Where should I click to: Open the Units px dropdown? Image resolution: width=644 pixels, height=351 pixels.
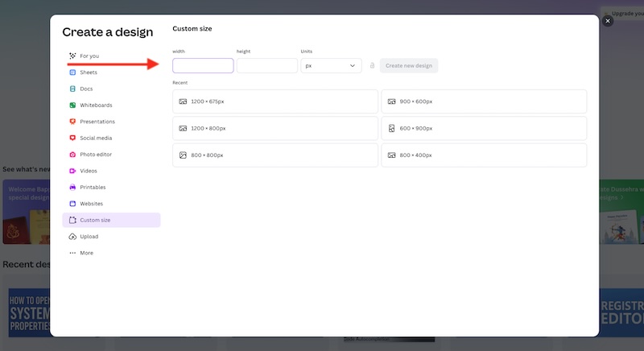(x=331, y=66)
